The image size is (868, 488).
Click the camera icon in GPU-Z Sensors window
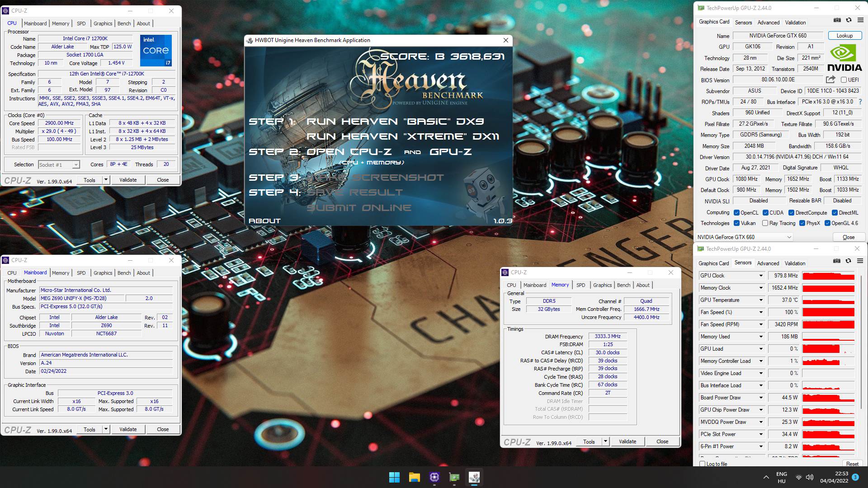(x=837, y=261)
